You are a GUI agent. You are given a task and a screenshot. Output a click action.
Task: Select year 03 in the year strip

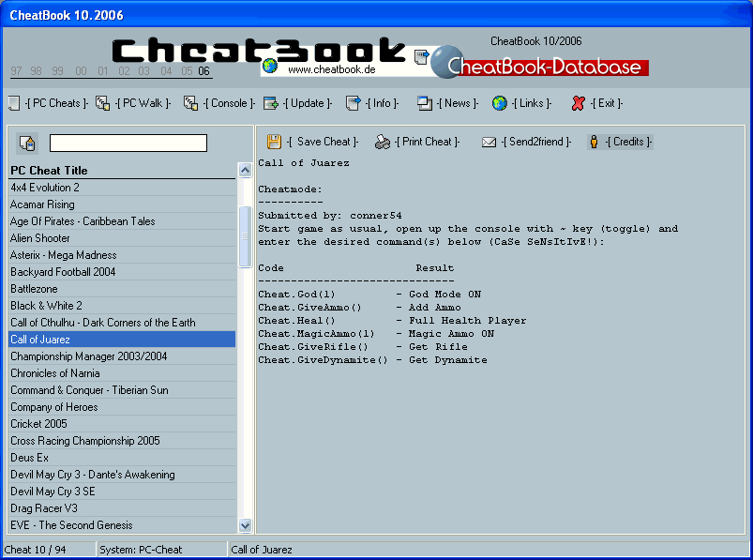click(x=144, y=71)
